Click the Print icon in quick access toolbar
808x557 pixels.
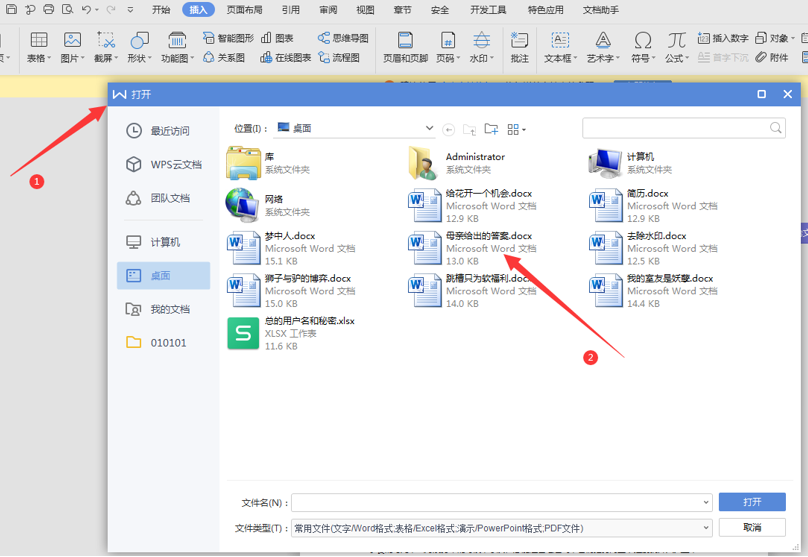[x=48, y=9]
